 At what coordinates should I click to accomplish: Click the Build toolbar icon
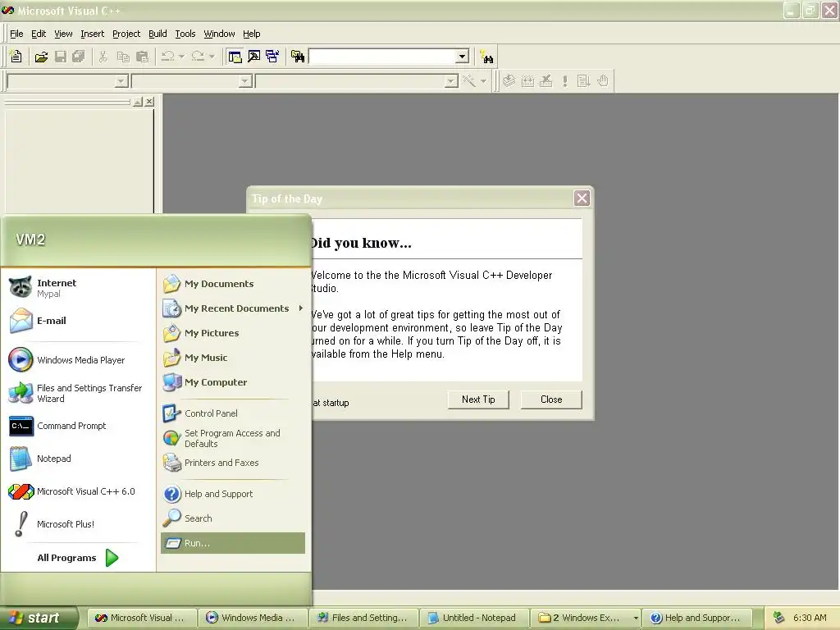pos(527,81)
